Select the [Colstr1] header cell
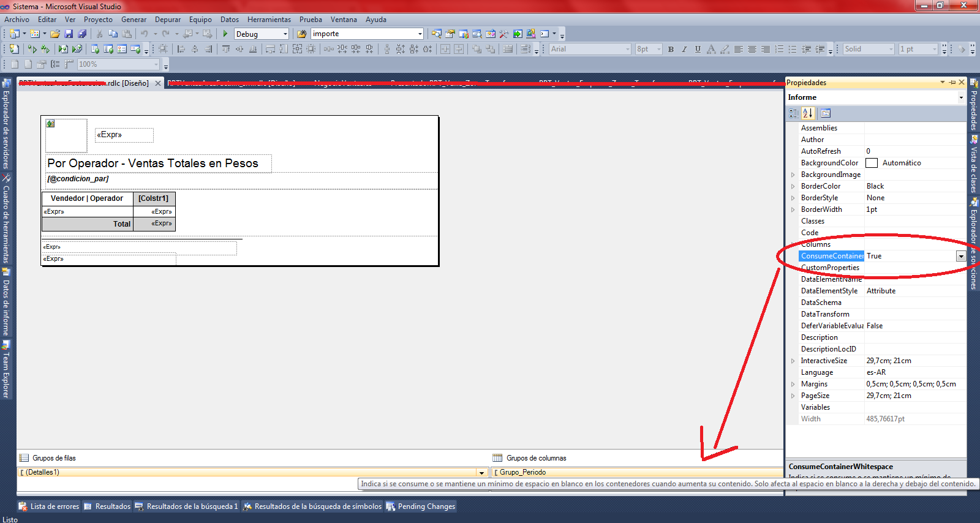Viewport: 980px width, 523px height. pos(154,198)
